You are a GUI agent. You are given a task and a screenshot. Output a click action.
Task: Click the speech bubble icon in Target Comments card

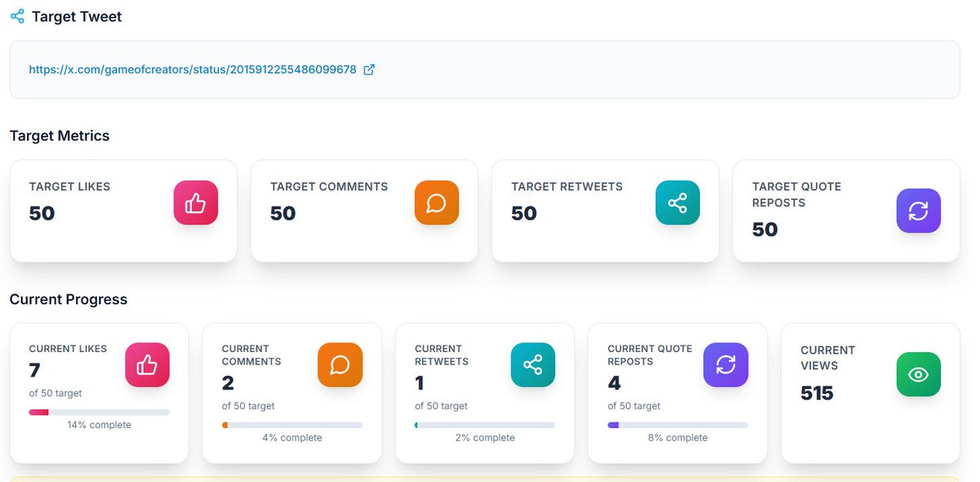pyautogui.click(x=437, y=203)
